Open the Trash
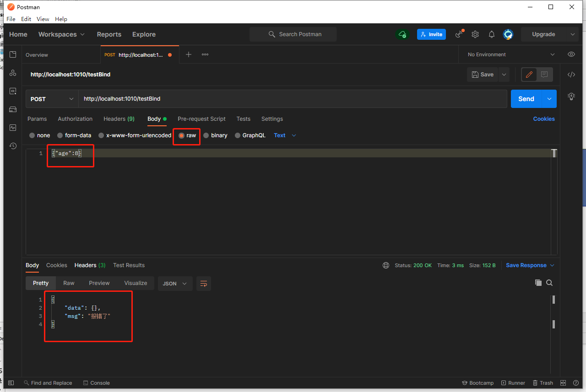 [x=543, y=383]
